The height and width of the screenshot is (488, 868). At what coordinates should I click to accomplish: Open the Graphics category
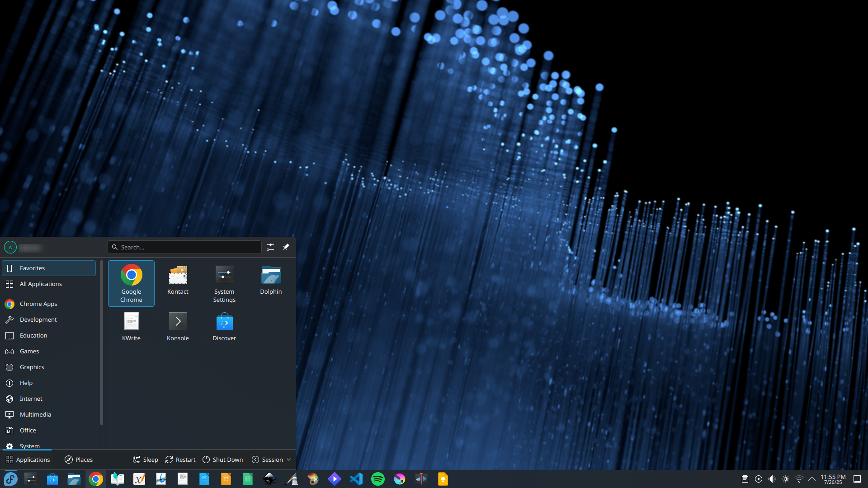point(49,367)
